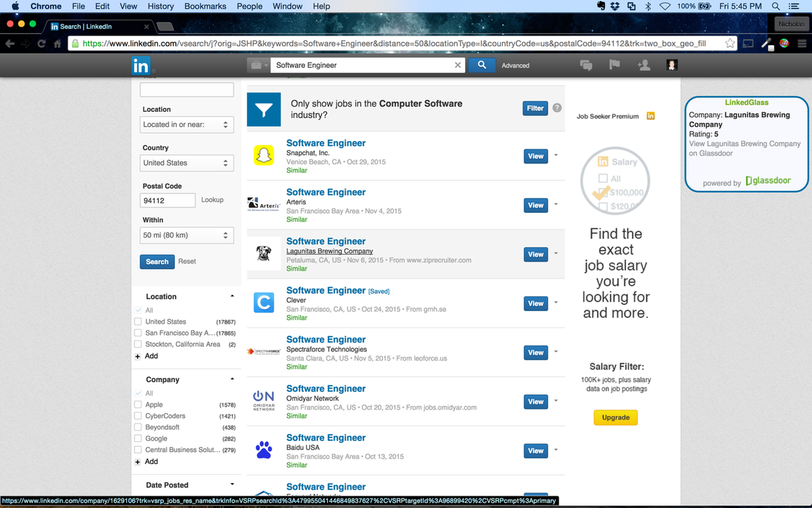Viewport: 812px width, 508px height.
Task: Click the LinkedIn home logo
Action: click(140, 65)
